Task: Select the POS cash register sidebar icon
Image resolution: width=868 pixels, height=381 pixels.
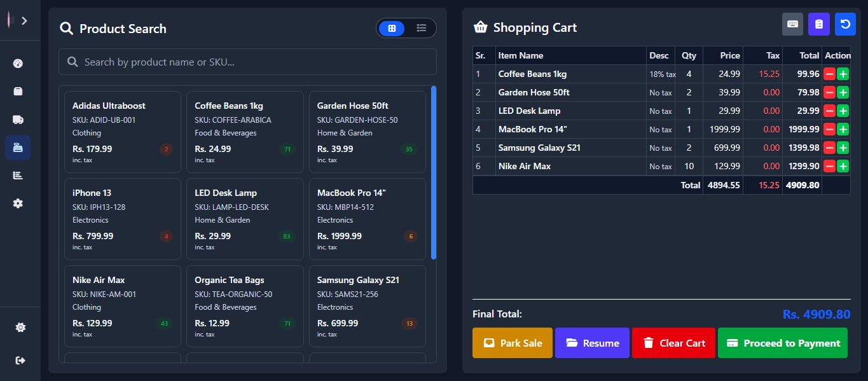Action: click(18, 148)
